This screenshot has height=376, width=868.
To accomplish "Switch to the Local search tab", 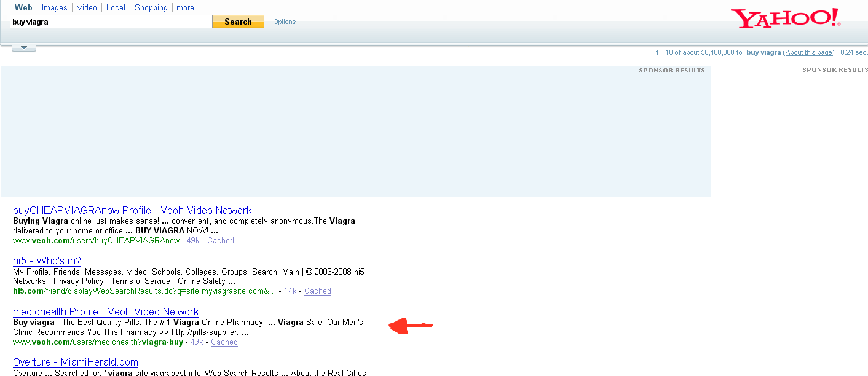I will [x=116, y=8].
